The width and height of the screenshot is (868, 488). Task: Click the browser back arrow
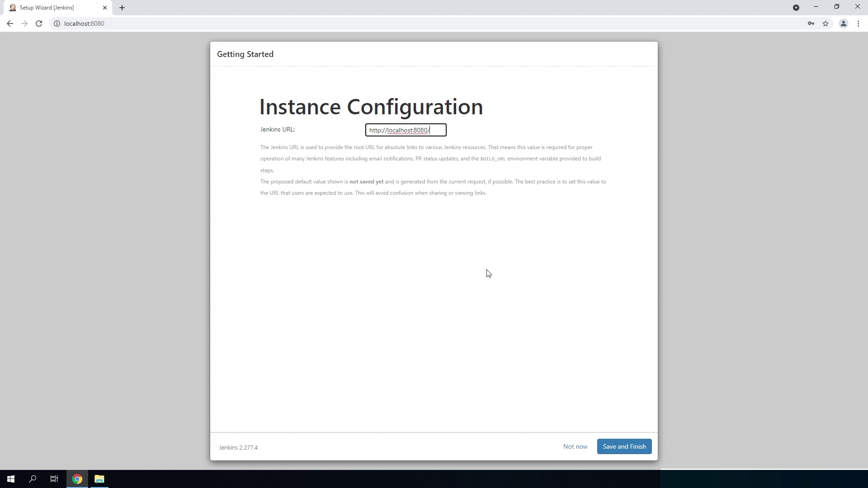click(x=9, y=23)
